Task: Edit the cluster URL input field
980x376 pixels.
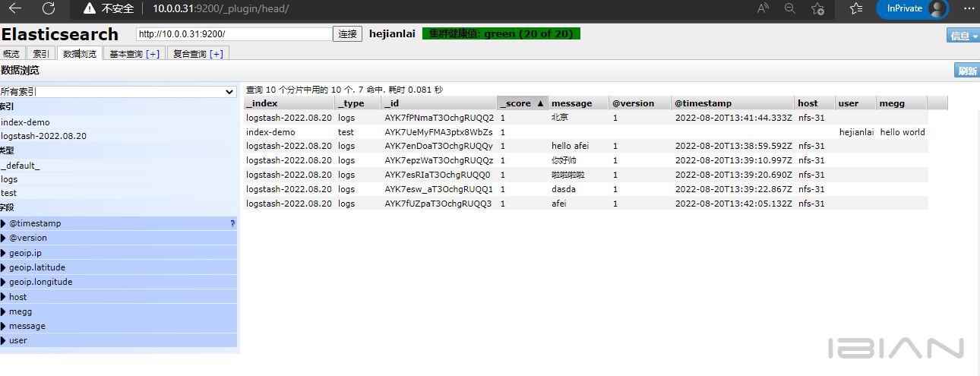Action: (234, 34)
